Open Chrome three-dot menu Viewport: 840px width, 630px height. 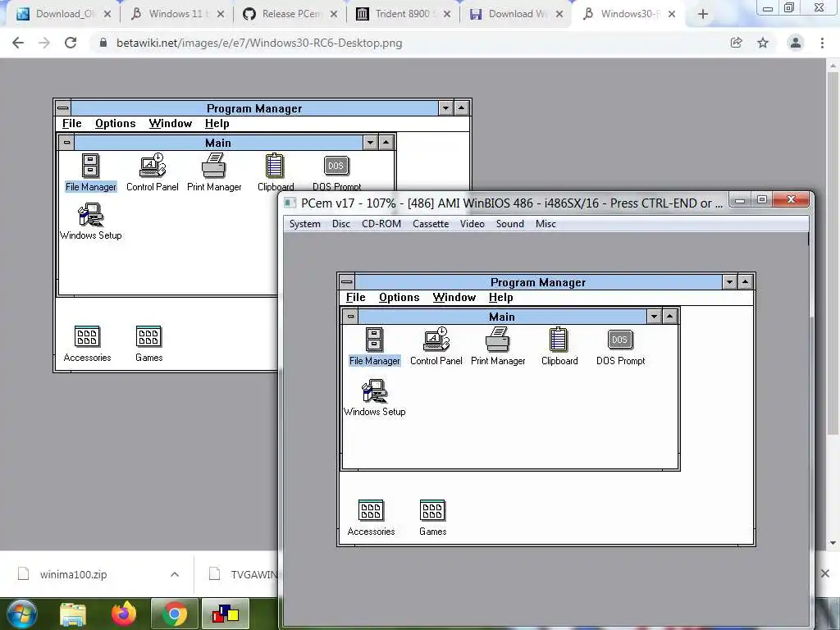(822, 43)
